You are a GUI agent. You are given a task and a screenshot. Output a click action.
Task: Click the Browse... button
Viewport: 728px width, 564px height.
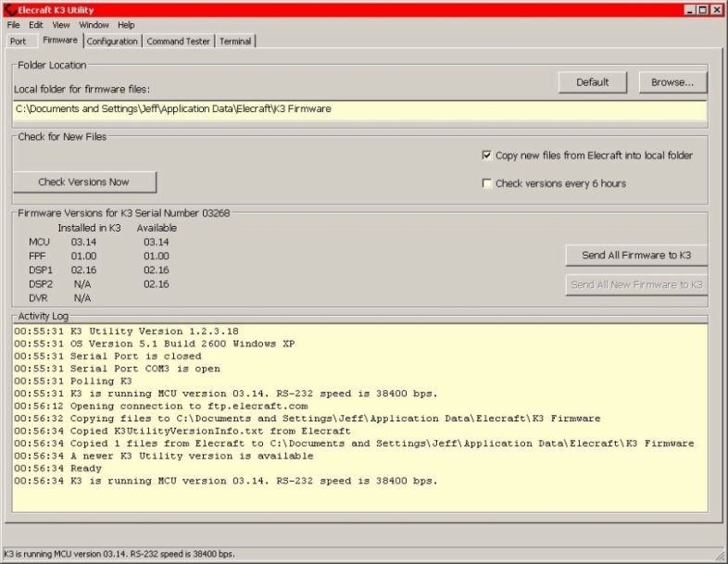coord(672,82)
